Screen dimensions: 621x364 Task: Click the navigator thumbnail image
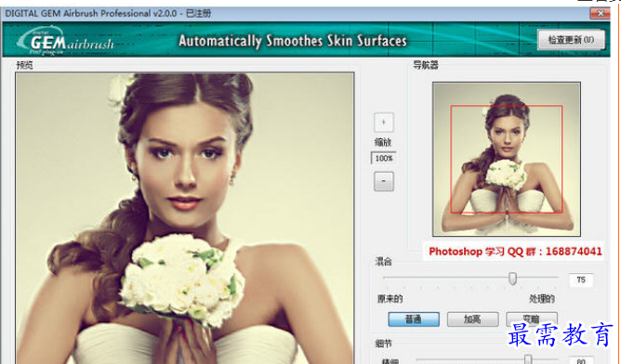click(506, 159)
